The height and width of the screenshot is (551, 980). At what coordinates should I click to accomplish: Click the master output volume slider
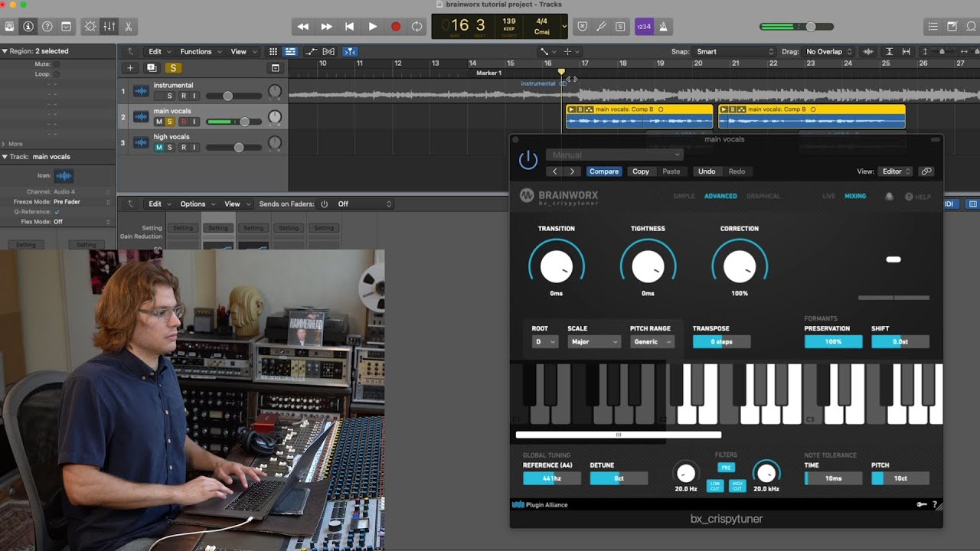[x=796, y=27]
